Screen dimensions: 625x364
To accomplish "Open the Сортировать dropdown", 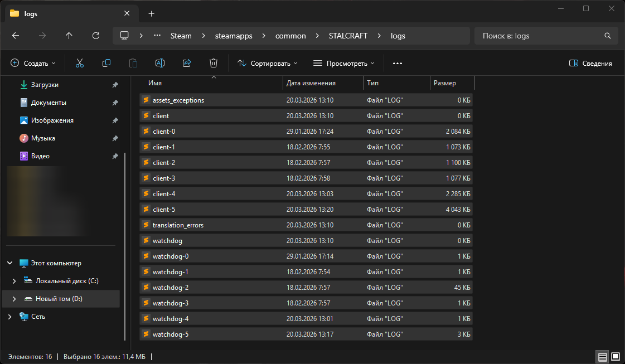I will tap(268, 64).
